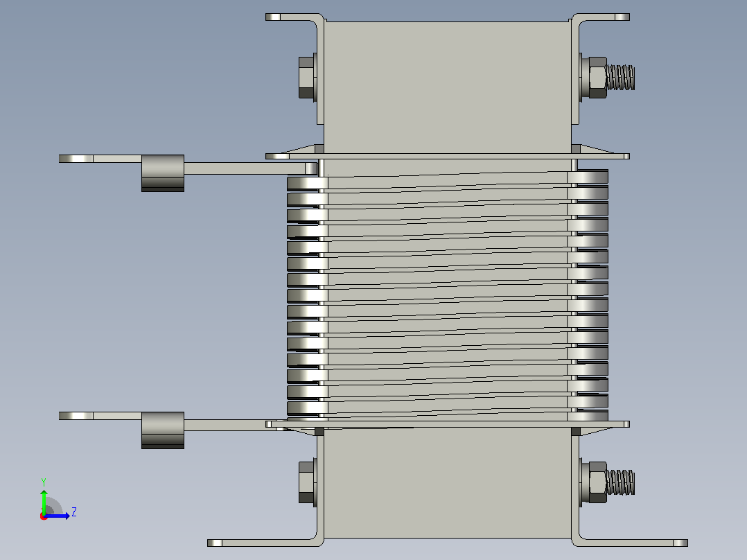747x560 pixels.
Task: Pick the flat tab end of the upper terminal
Action: pos(76,159)
